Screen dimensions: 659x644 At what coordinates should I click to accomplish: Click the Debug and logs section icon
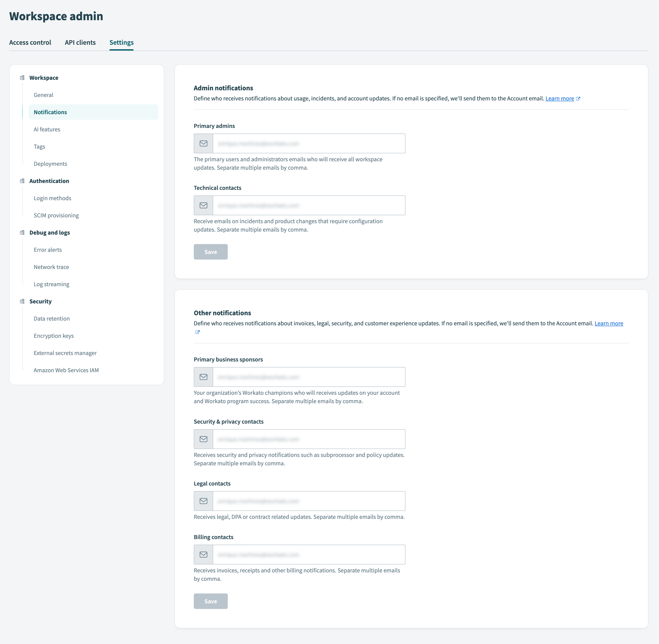pyautogui.click(x=22, y=232)
